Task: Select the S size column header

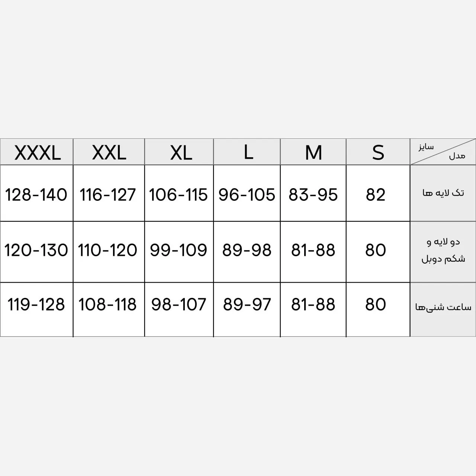Action: [378, 152]
